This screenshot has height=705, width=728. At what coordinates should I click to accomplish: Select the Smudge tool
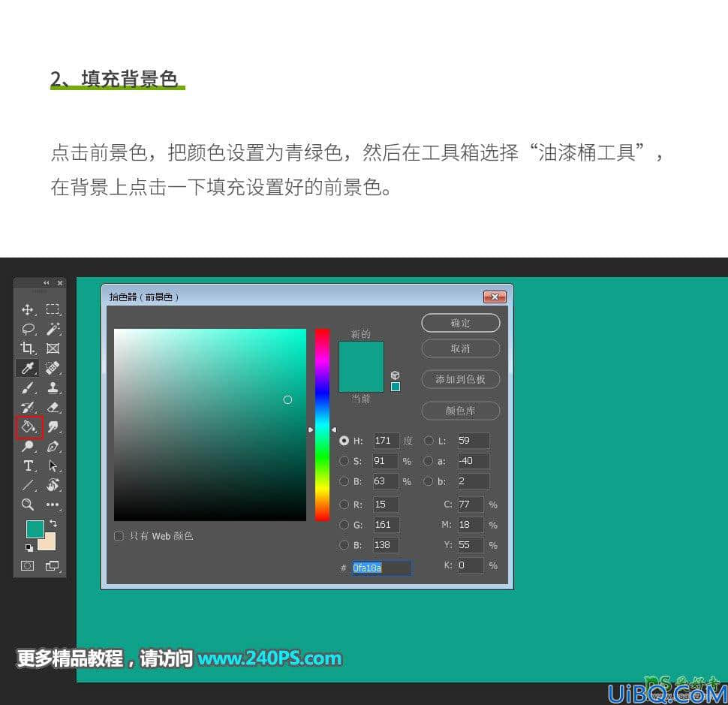(53, 426)
